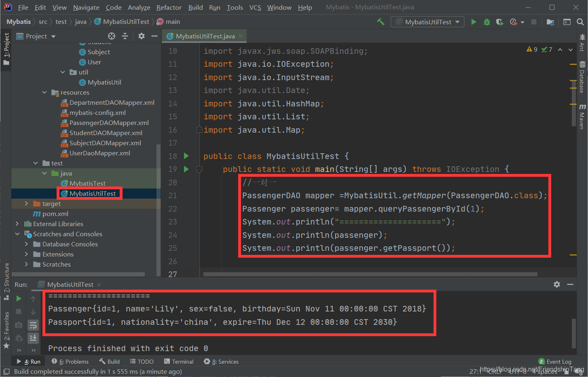This screenshot has height=377, width=588.
Task: Collapse the test folder
Action: [x=36, y=163]
